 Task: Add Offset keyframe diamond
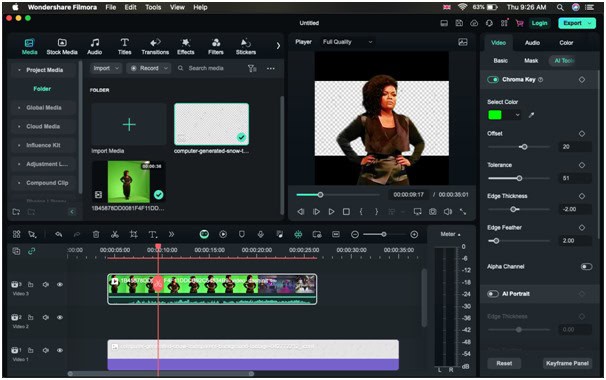[x=582, y=134]
